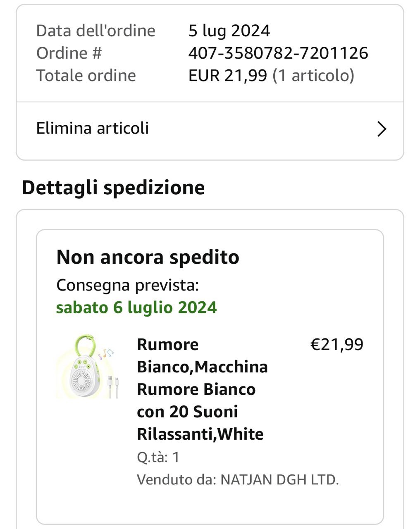Click the Totale ordine label

click(86, 76)
